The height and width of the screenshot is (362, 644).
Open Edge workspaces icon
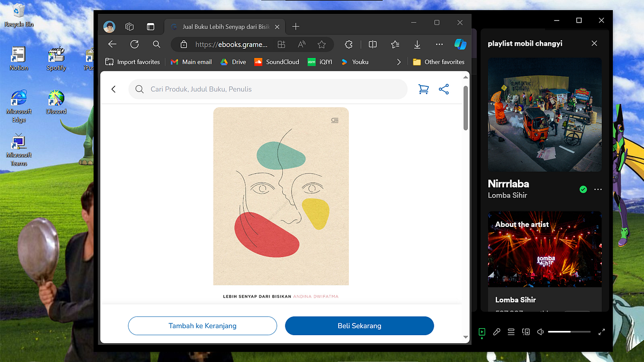pyautogui.click(x=129, y=26)
